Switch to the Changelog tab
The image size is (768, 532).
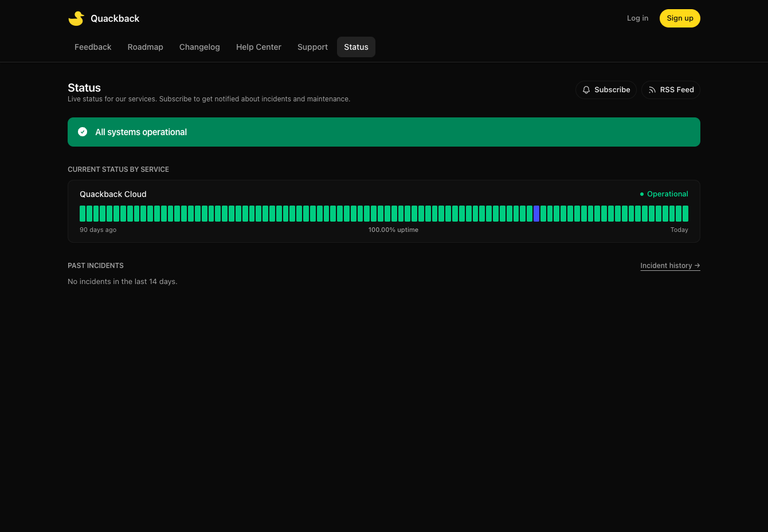coord(199,47)
